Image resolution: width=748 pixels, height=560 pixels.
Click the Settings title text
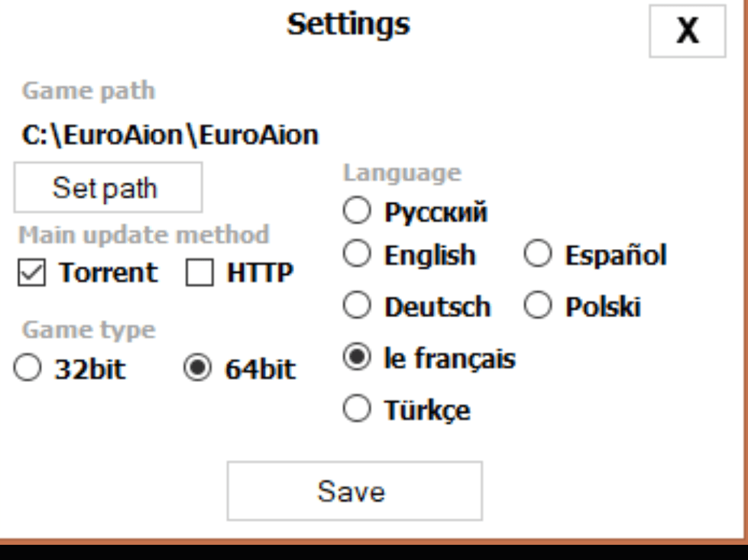(348, 24)
